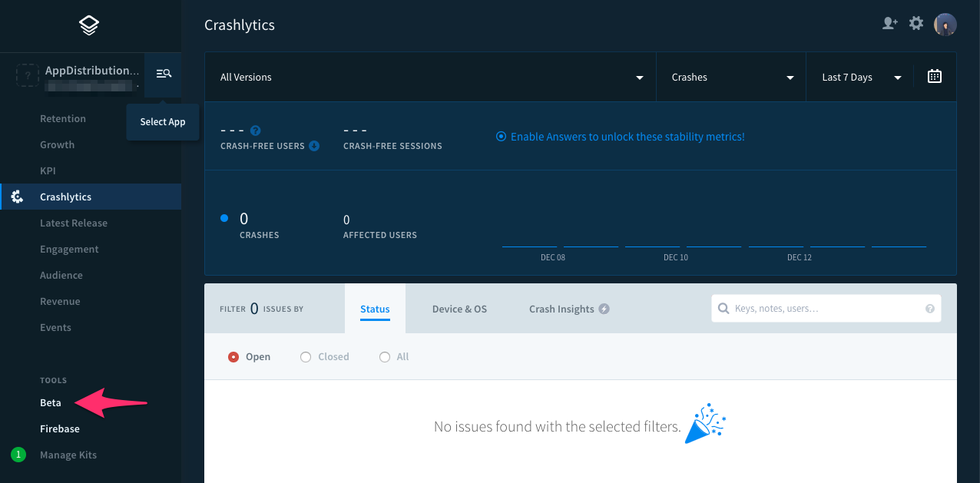Open the settings gear icon
Screen dimensions: 980x483
pos(916,24)
